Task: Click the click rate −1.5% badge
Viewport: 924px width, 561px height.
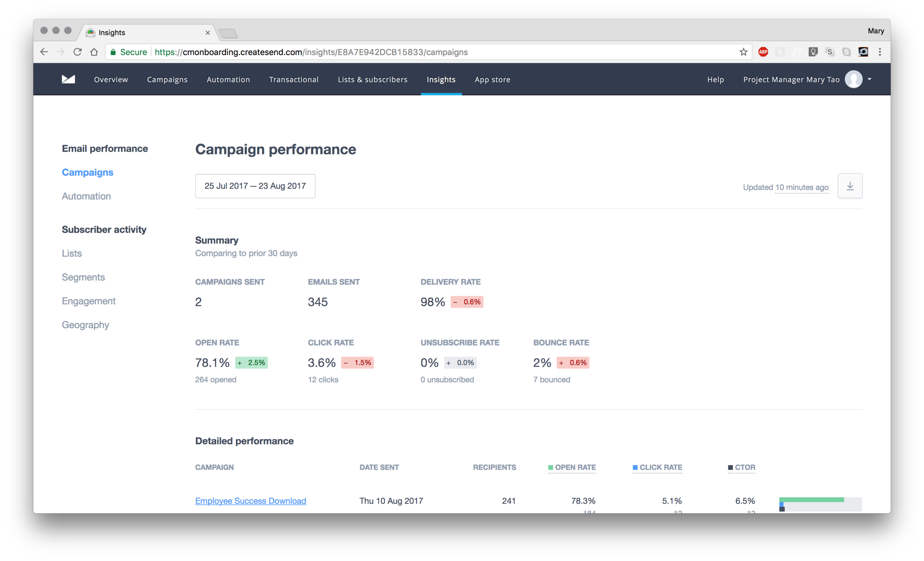Action: (x=357, y=362)
